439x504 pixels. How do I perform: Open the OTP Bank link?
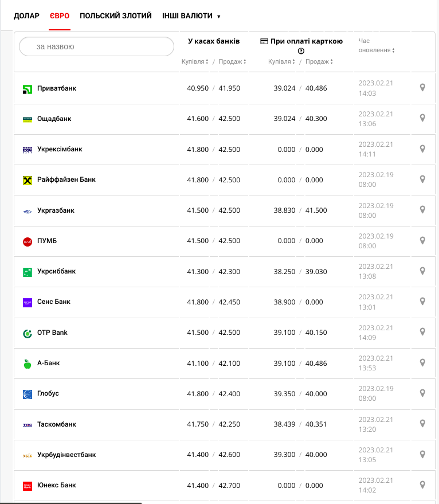[x=52, y=333]
